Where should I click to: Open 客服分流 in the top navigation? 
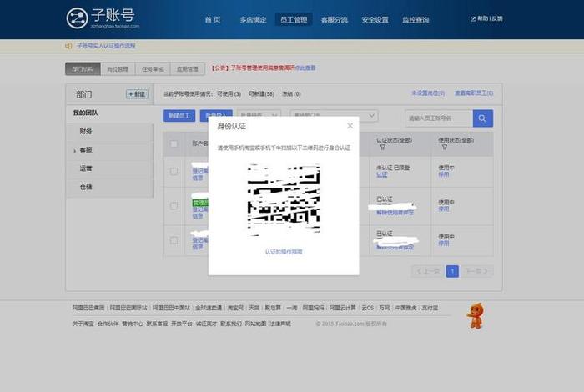(334, 20)
